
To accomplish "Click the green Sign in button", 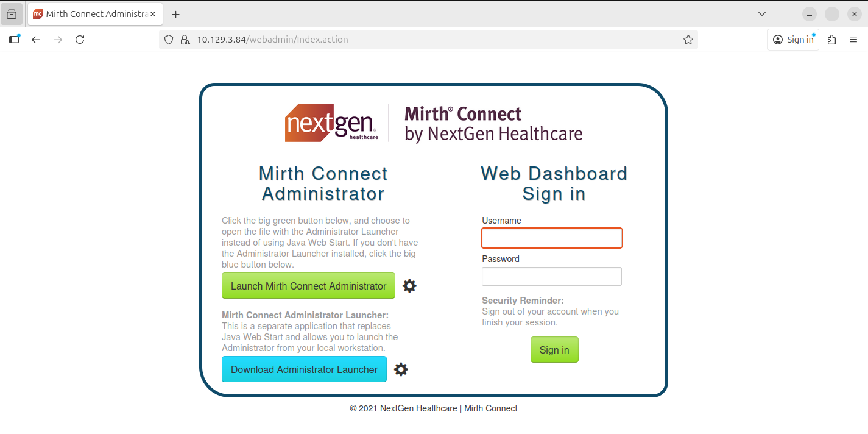I will click(554, 350).
